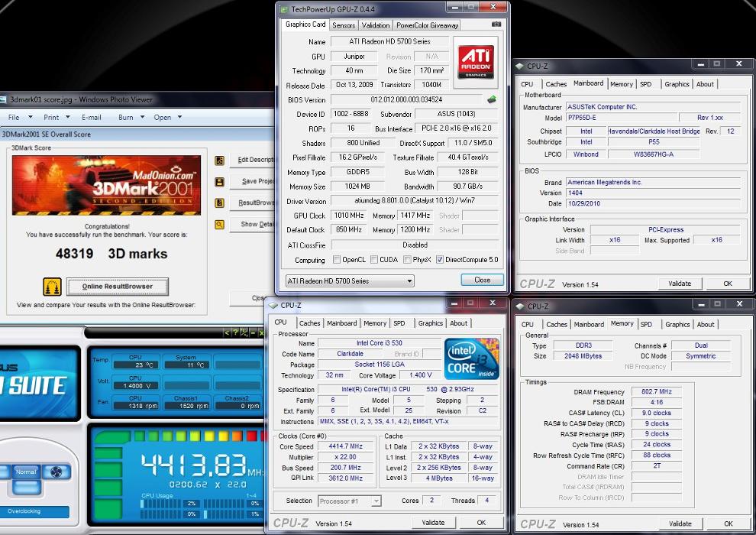756x535 pixels.
Task: Click the GPU Clock 1010 MHz field
Action: (348, 216)
